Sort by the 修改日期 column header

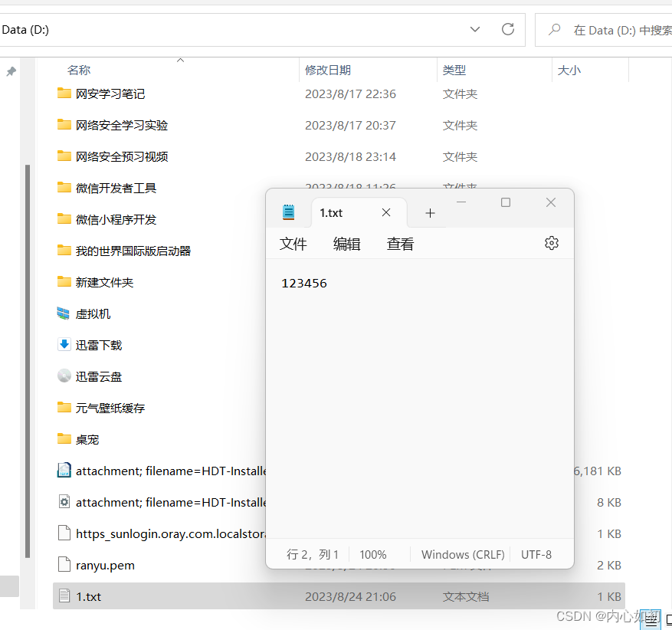(328, 71)
